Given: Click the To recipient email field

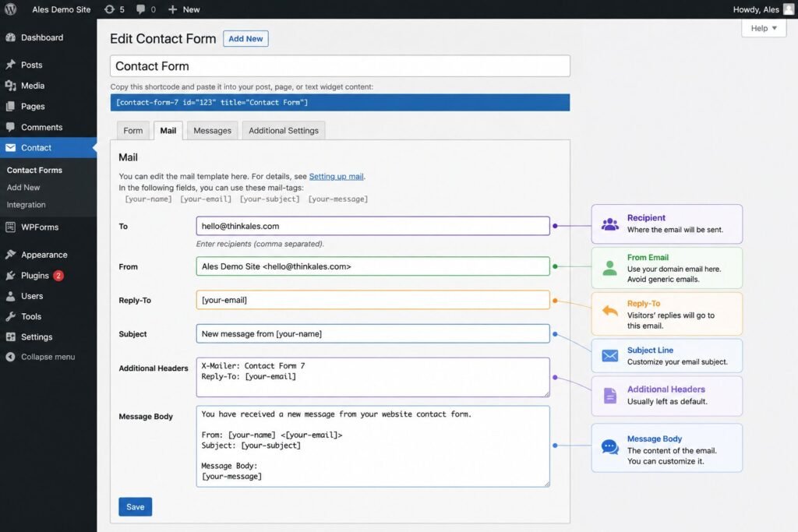Looking at the screenshot, I should 373,226.
